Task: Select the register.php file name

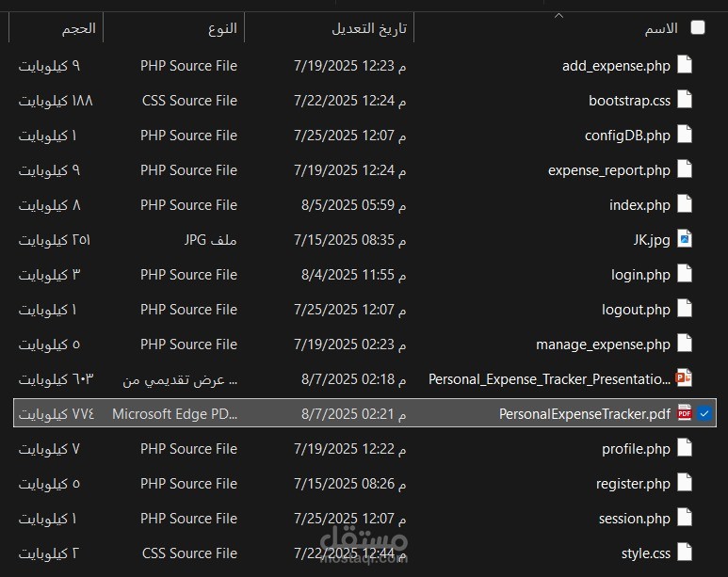Action: 633,484
